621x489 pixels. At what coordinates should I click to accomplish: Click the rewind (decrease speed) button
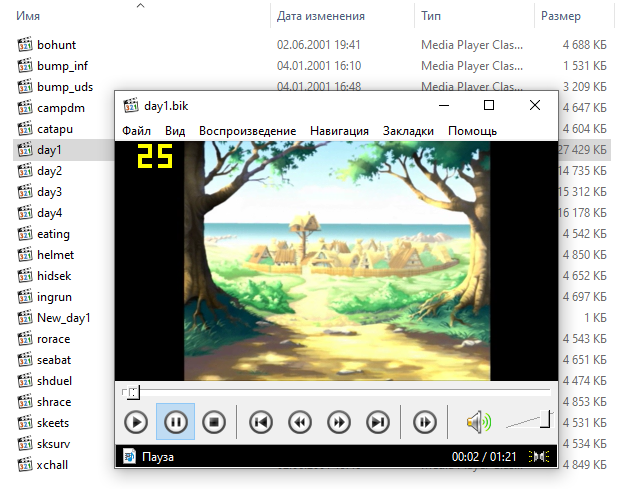[x=300, y=422]
